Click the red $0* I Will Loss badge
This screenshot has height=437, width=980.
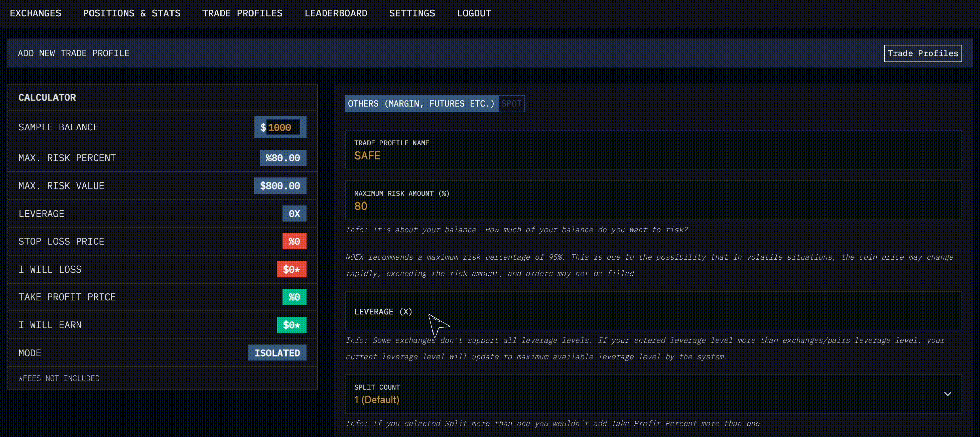(291, 269)
